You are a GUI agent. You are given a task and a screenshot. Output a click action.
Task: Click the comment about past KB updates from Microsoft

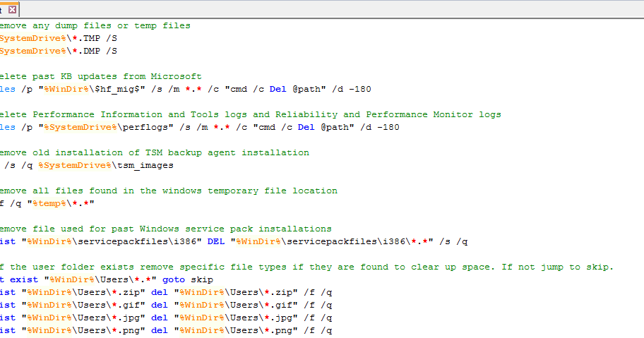(100, 76)
